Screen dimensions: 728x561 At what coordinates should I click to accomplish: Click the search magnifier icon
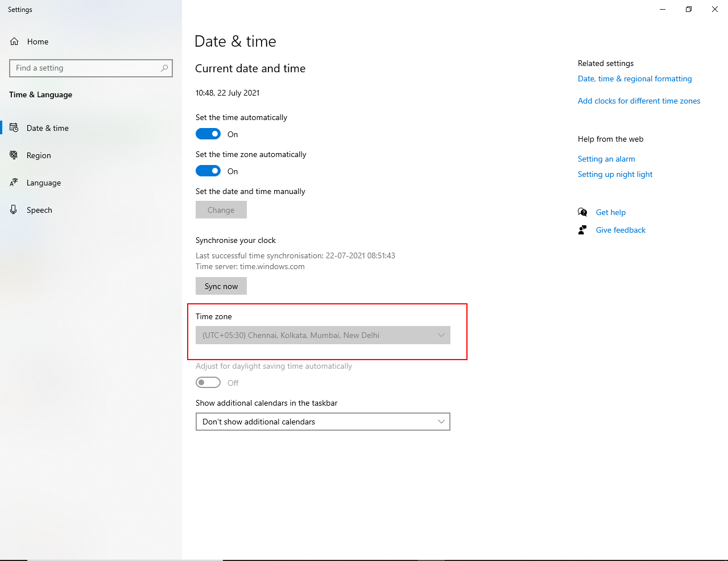point(164,68)
